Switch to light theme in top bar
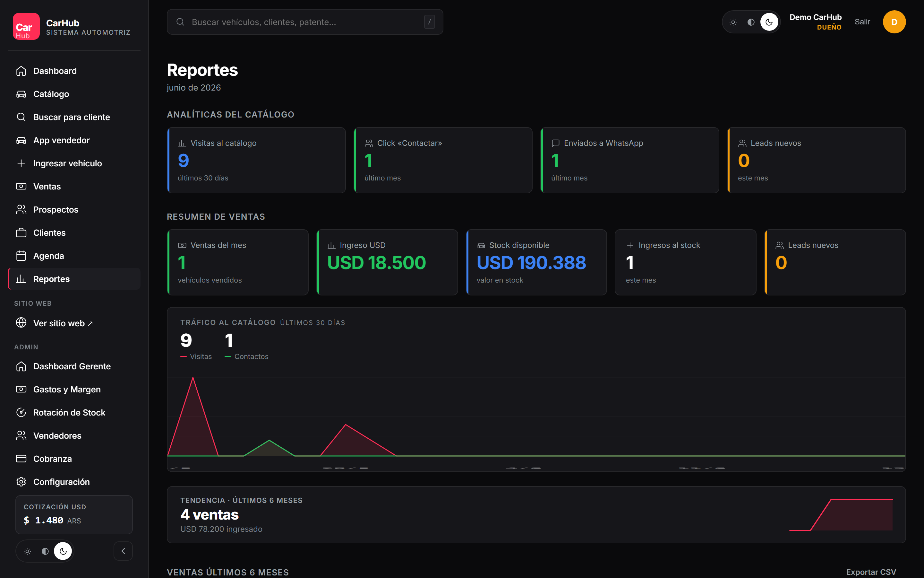The width and height of the screenshot is (924, 578). tap(733, 22)
